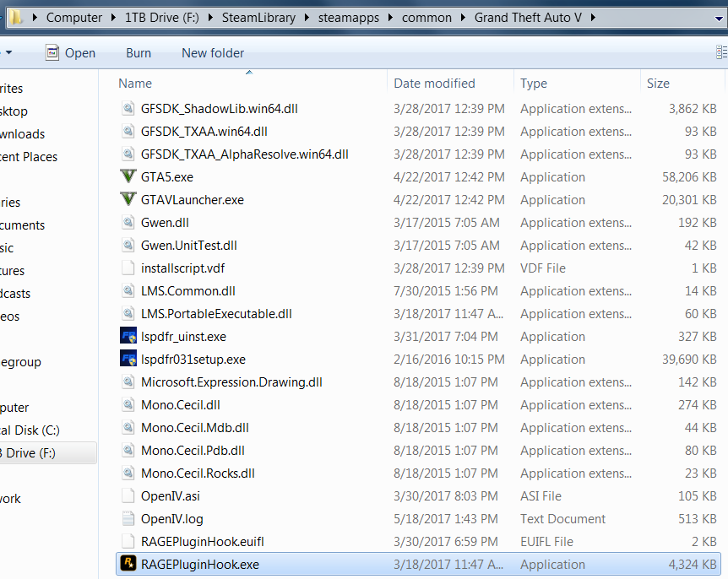This screenshot has height=579, width=728.
Task: Click the GTA5.exe V logo icon
Action: tap(128, 176)
